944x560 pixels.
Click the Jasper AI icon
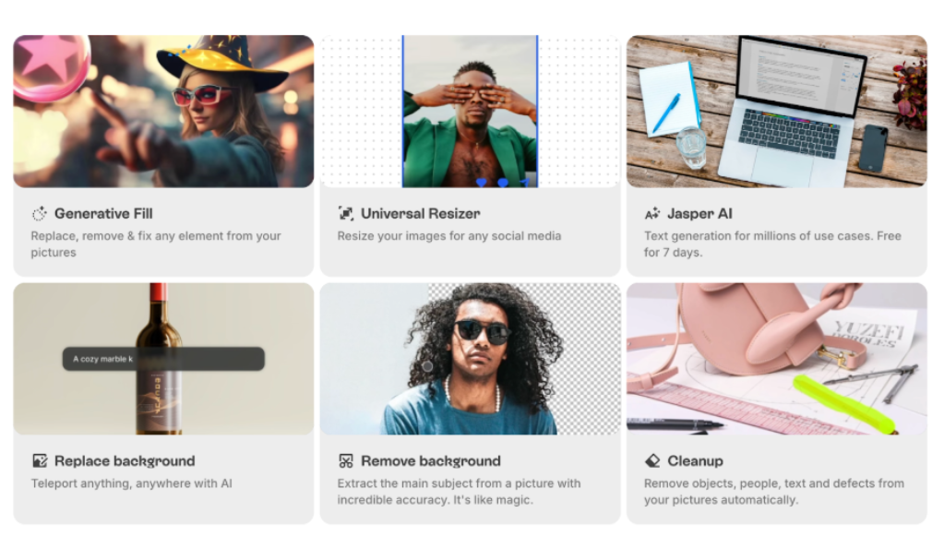click(x=652, y=214)
